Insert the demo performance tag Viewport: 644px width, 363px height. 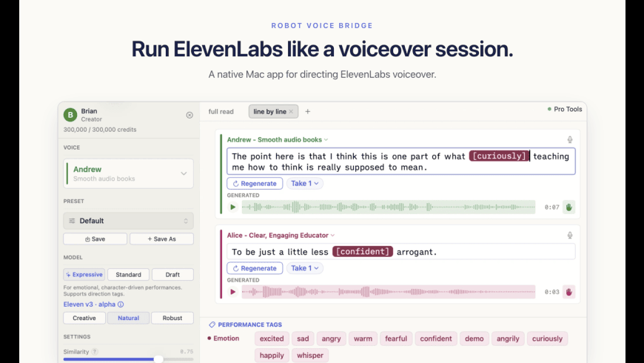point(474,339)
